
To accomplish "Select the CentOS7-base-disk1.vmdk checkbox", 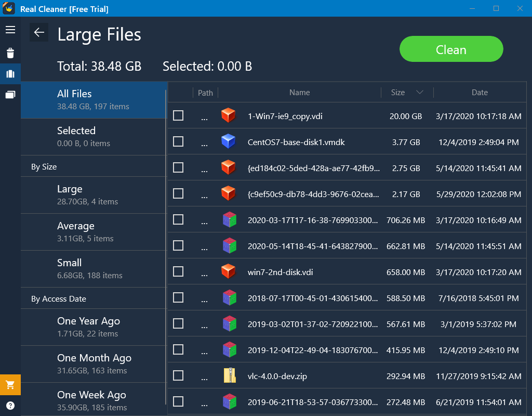I will point(178,141).
